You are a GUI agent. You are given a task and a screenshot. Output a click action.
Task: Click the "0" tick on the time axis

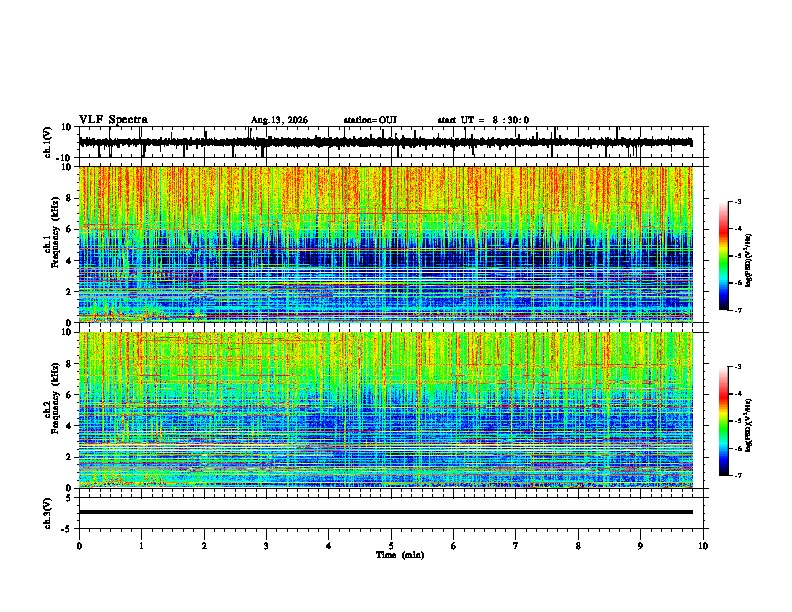(79, 546)
